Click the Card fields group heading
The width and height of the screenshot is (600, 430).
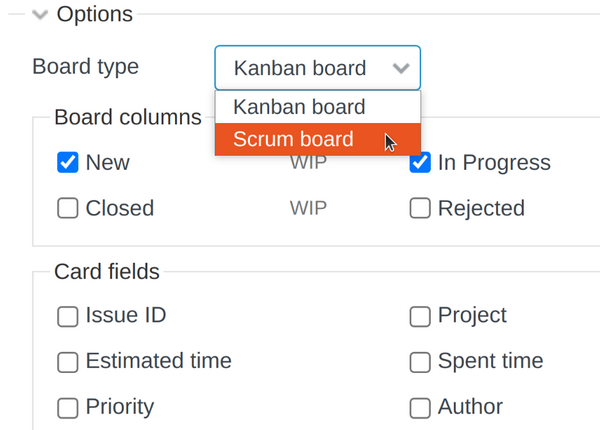[107, 271]
